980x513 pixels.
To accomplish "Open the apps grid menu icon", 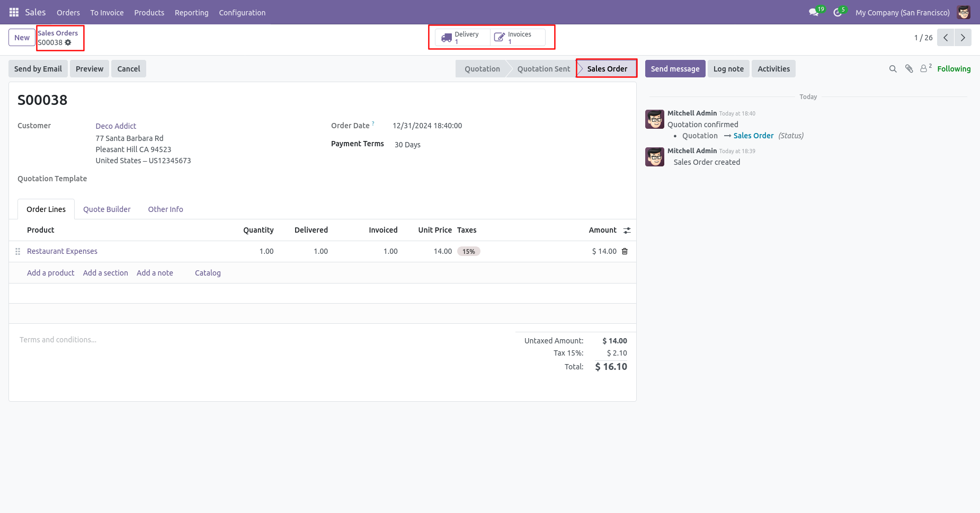I will [14, 12].
